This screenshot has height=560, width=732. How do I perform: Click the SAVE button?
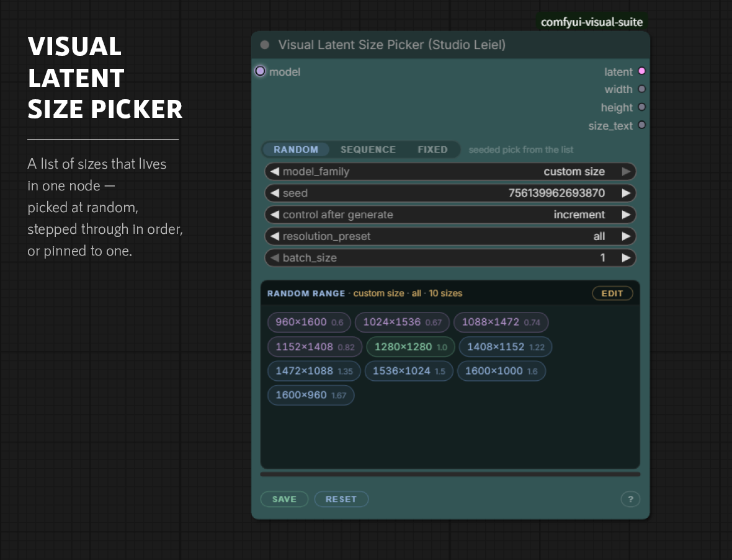pyautogui.click(x=284, y=499)
